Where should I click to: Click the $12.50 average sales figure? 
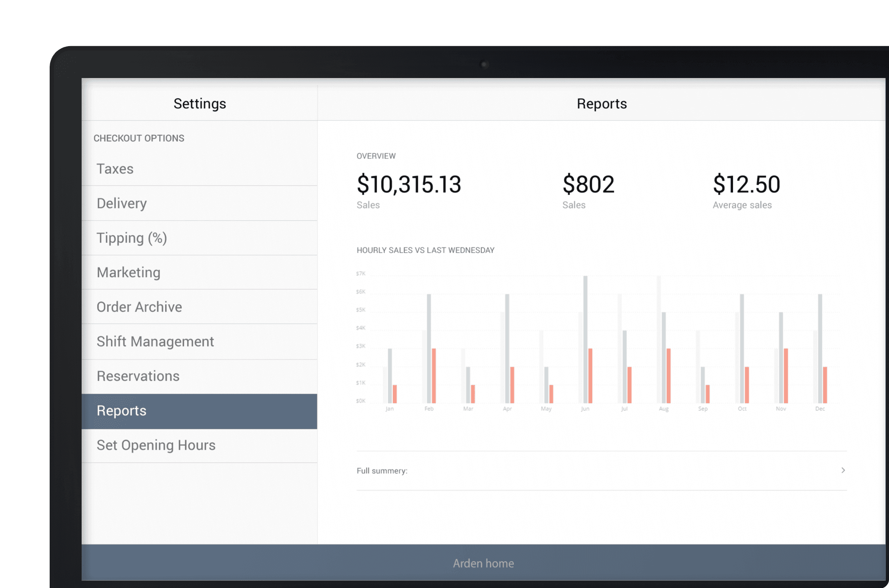click(x=746, y=184)
